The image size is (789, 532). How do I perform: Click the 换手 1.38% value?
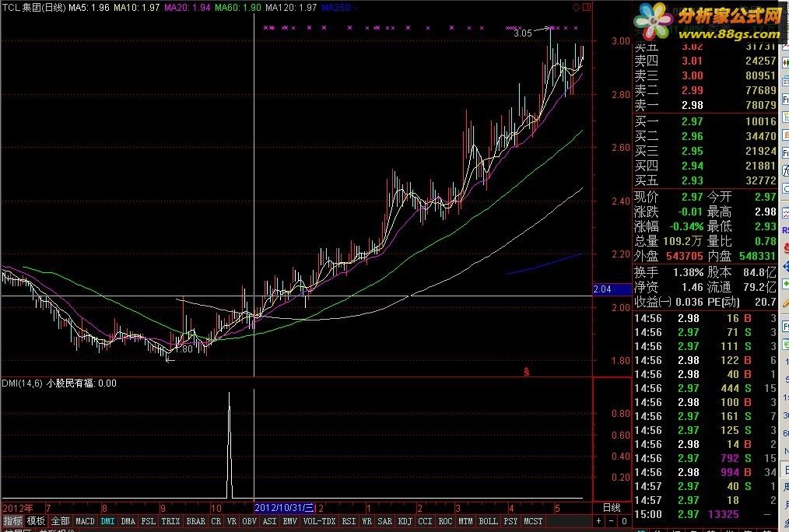(x=689, y=272)
